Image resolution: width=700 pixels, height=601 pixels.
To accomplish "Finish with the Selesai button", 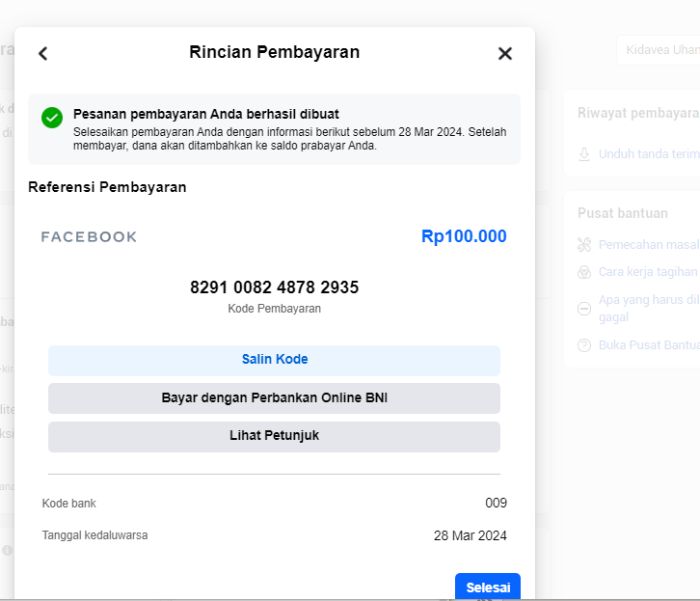I will (x=488, y=587).
